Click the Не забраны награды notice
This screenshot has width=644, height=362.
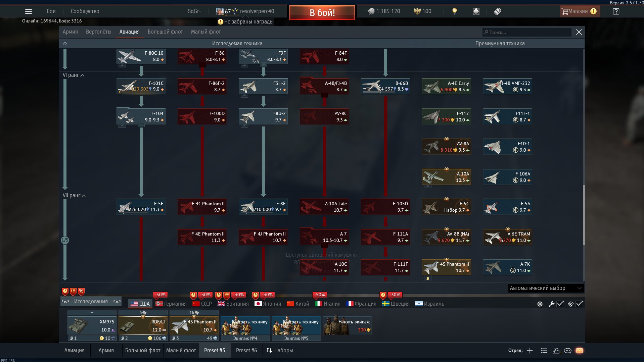[x=245, y=22]
